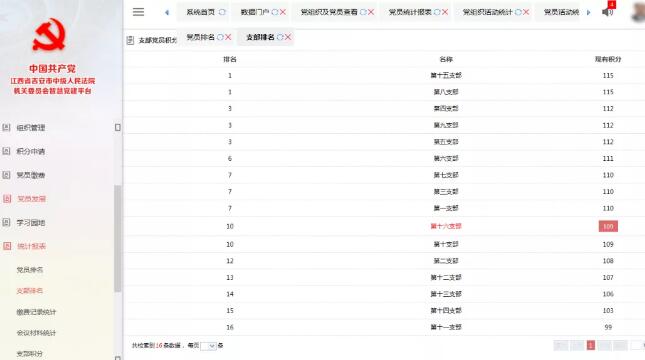This screenshot has width=645, height=360.
Task: Expand the 积分申请 menu
Action: [31, 151]
